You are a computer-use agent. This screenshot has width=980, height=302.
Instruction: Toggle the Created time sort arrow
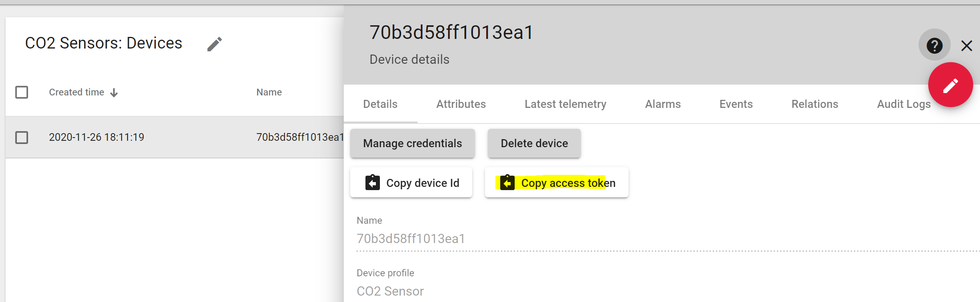point(114,92)
